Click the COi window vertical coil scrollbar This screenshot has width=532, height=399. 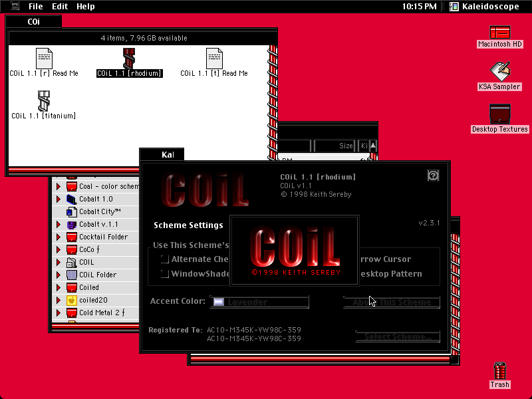tap(273, 102)
